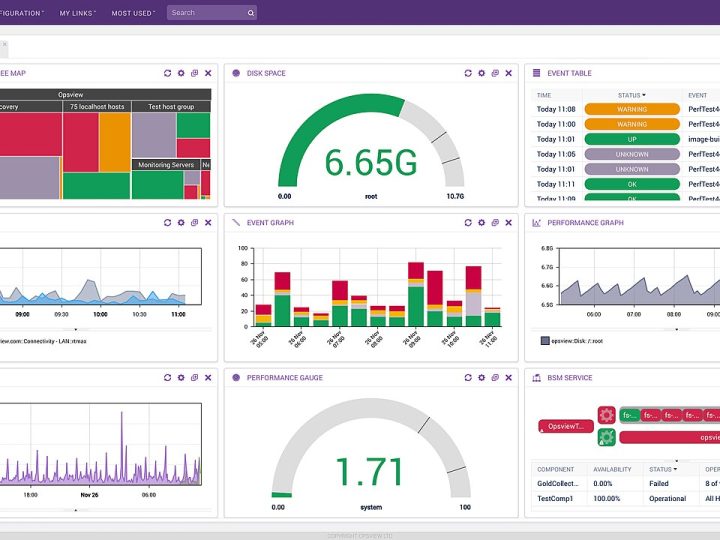This screenshot has width=720, height=540.
Task: Open the Configuration menu
Action: [21, 13]
